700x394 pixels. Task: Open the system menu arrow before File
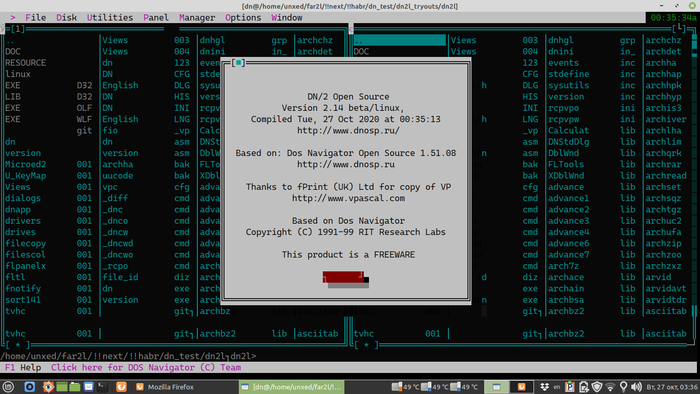(x=12, y=17)
